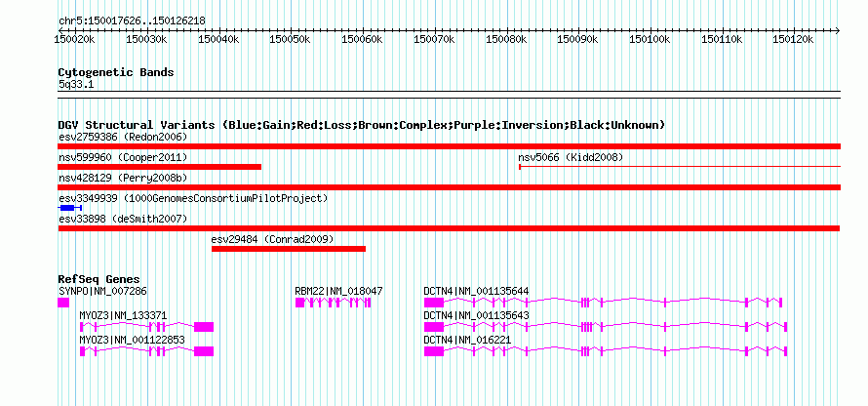Click the 150100k ruler tick label

650,39
